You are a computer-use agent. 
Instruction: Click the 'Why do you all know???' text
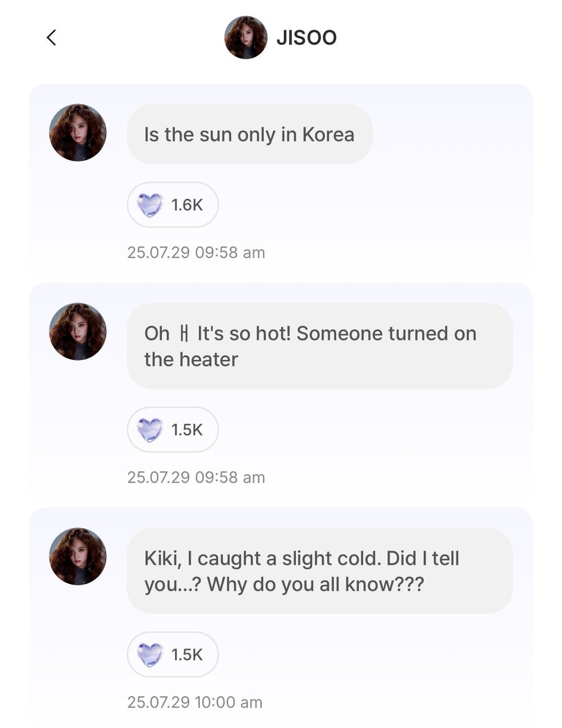pyautogui.click(x=315, y=584)
